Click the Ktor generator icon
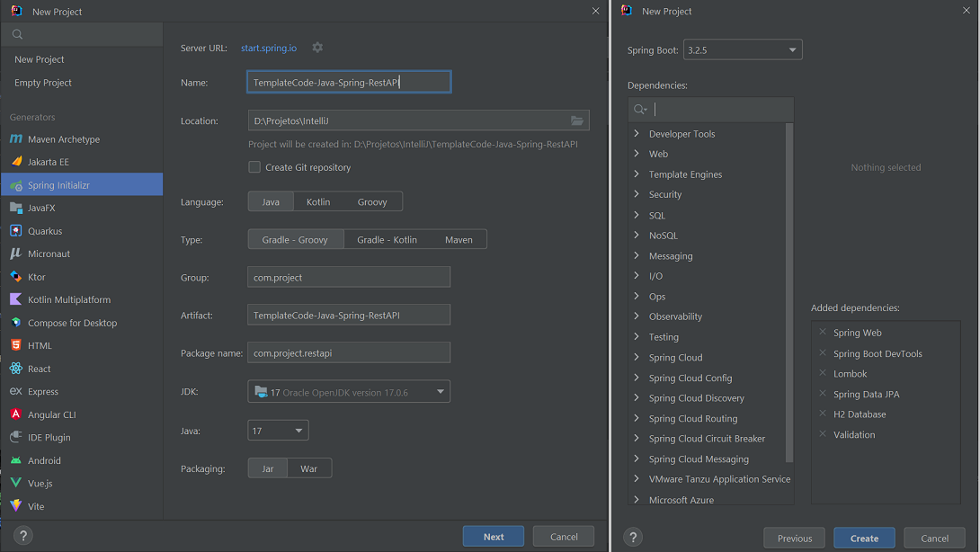The image size is (980, 552). click(x=16, y=276)
